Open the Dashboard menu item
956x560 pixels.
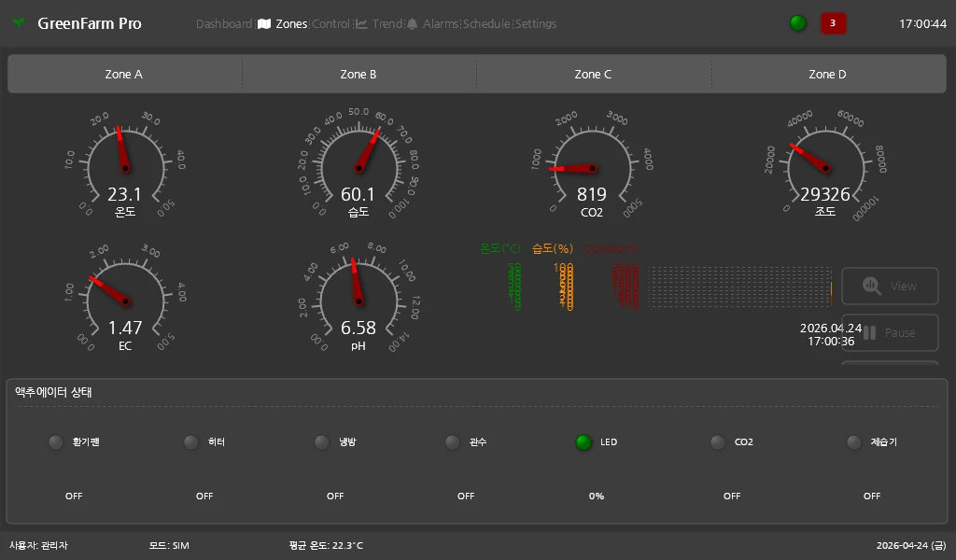click(224, 23)
